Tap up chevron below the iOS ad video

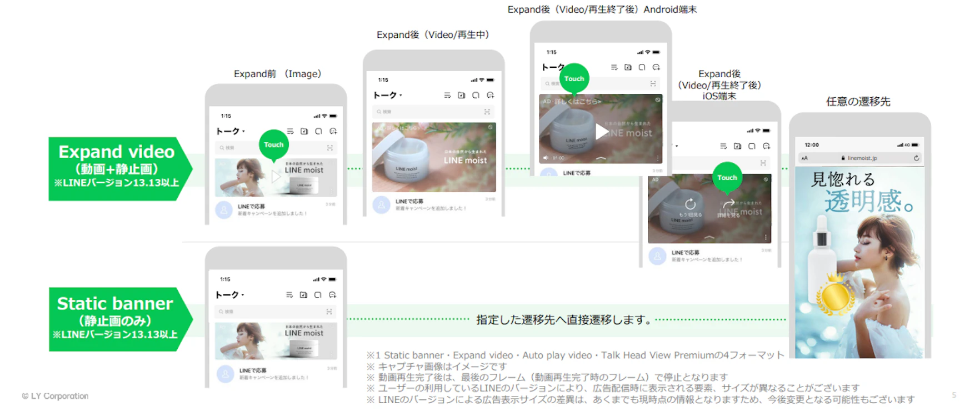[x=709, y=237]
